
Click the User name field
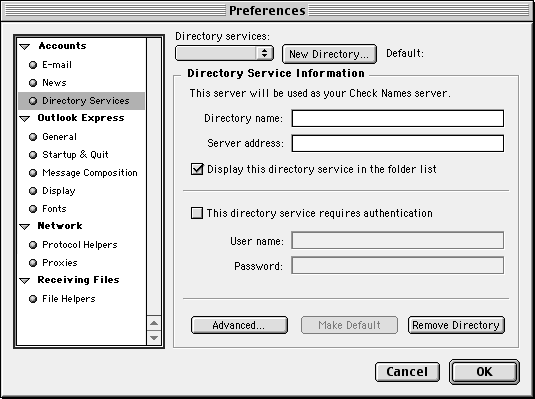pos(397,241)
